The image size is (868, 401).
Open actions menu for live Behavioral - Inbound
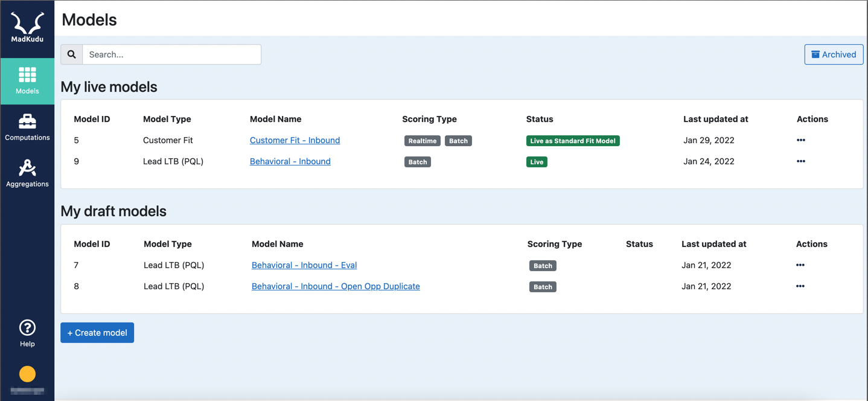[800, 161]
